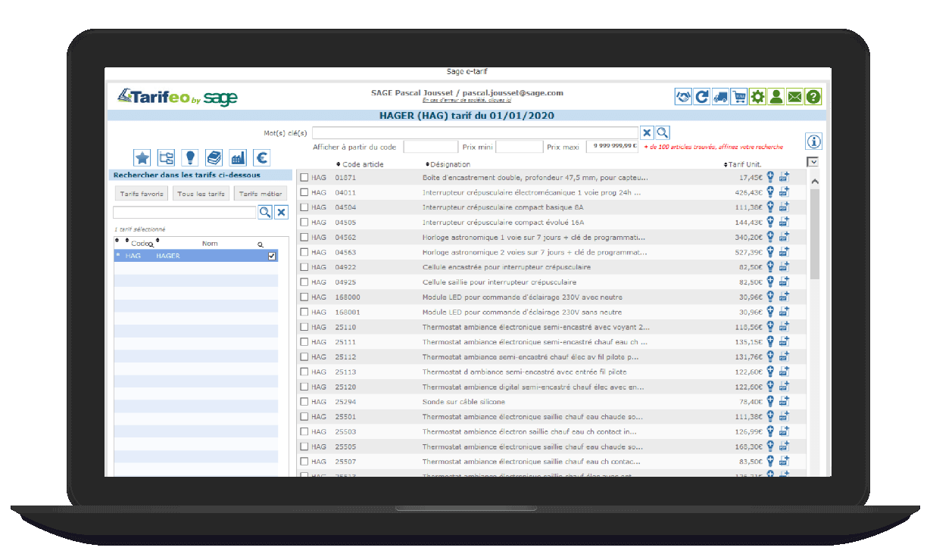Tick the checkbox for article 04011

[304, 192]
